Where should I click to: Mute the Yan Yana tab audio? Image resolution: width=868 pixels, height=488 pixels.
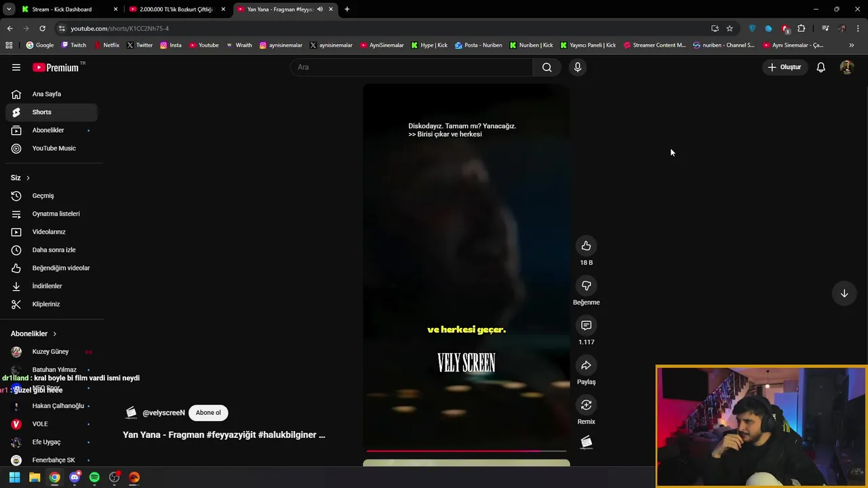coord(320,9)
